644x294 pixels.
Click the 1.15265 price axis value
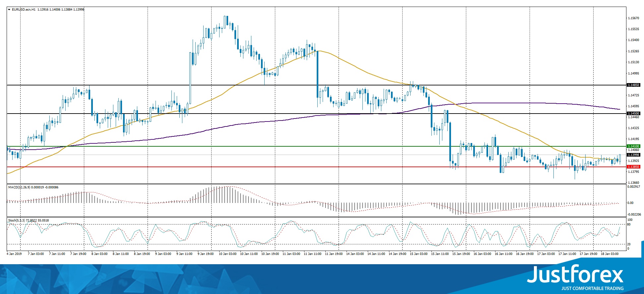[x=633, y=51]
